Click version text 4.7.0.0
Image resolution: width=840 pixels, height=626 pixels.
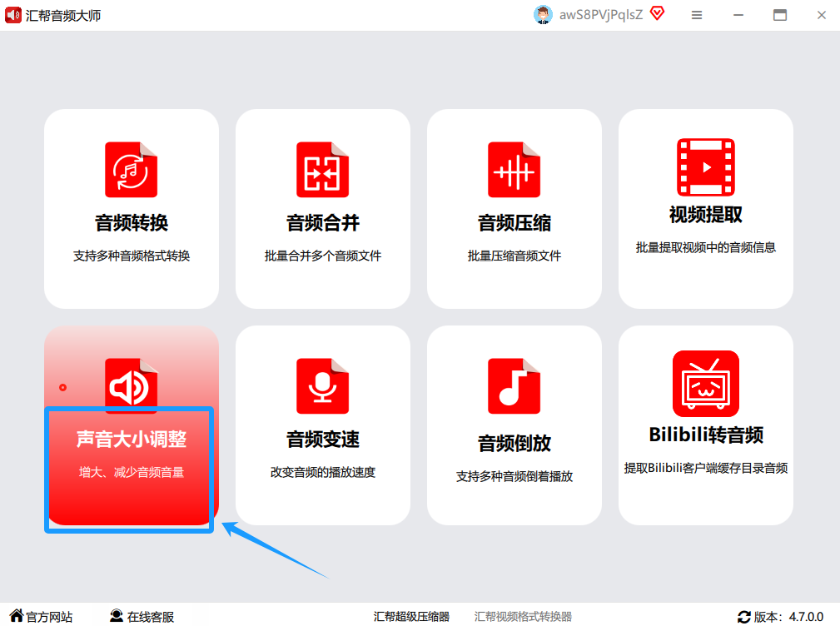click(806, 617)
